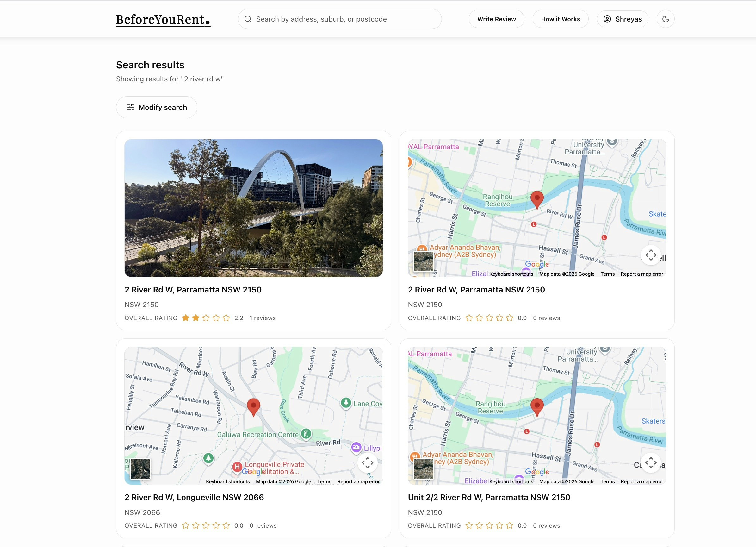756x547 pixels.
Task: Click the BeforeYouRent logo
Action: point(163,19)
